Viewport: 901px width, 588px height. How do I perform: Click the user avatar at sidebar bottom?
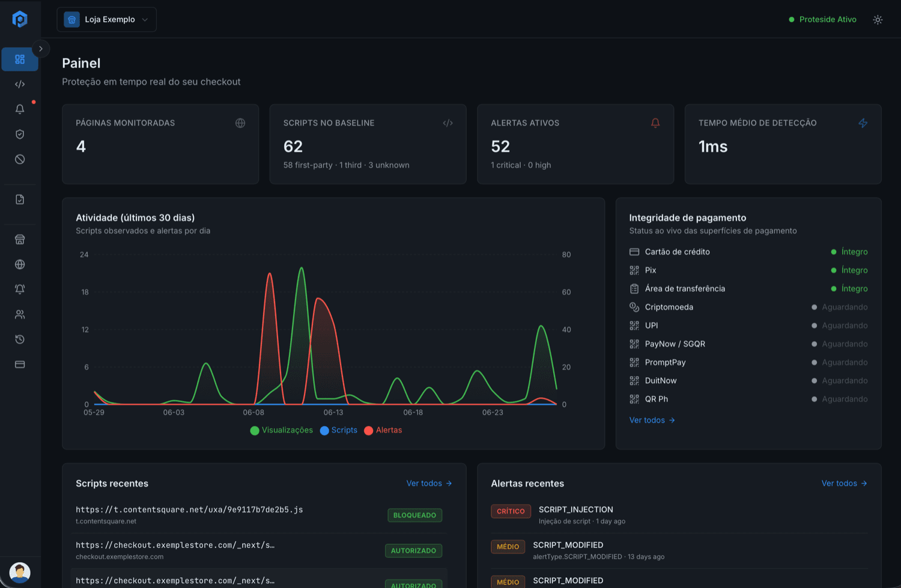[20, 572]
